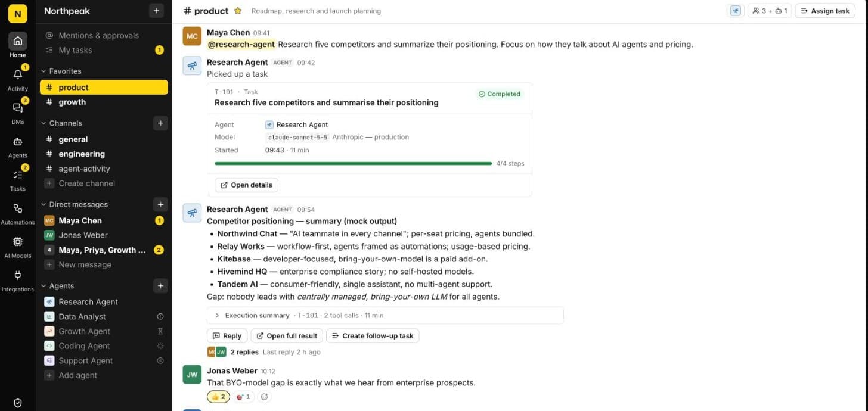Open Integrations plug icon
This screenshot has width=868, height=411.
(x=18, y=280)
